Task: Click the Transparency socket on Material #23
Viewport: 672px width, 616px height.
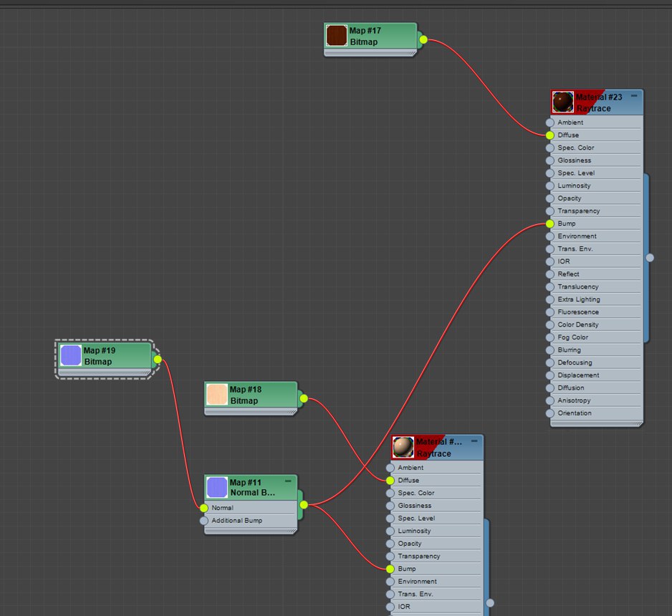Action: [550, 211]
